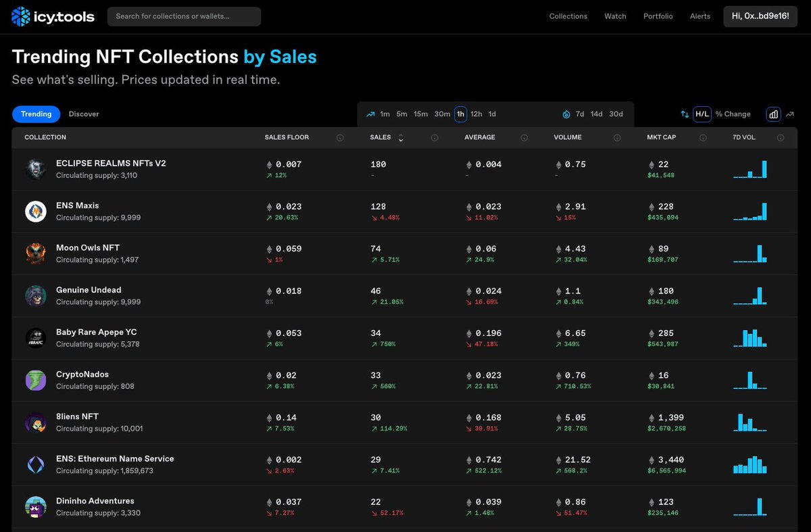Viewport: 811px width, 532px height.
Task: Open Volume column info icon
Action: (x=617, y=138)
